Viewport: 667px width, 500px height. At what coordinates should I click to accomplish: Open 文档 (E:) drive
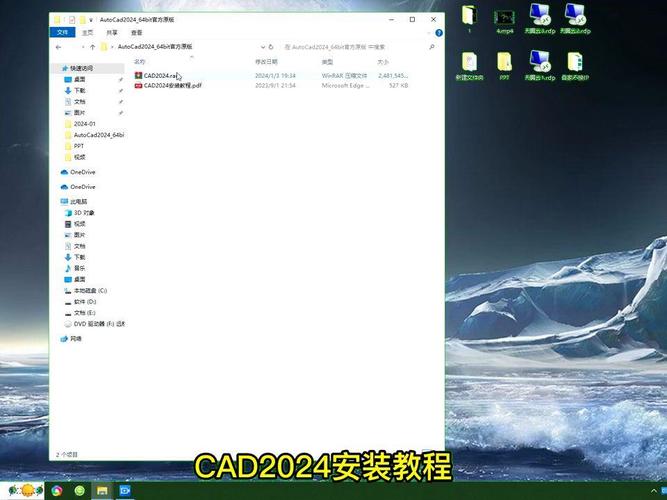point(84,313)
